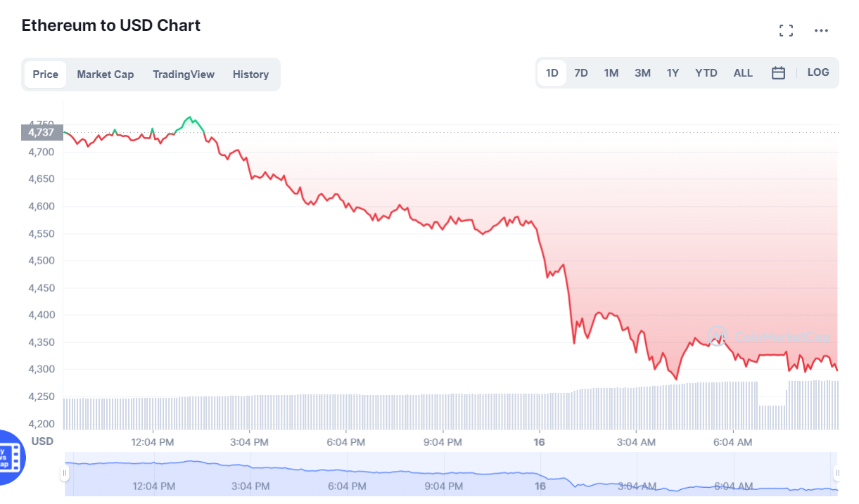Open the more options ellipsis menu
The height and width of the screenshot is (504, 859).
tap(821, 30)
